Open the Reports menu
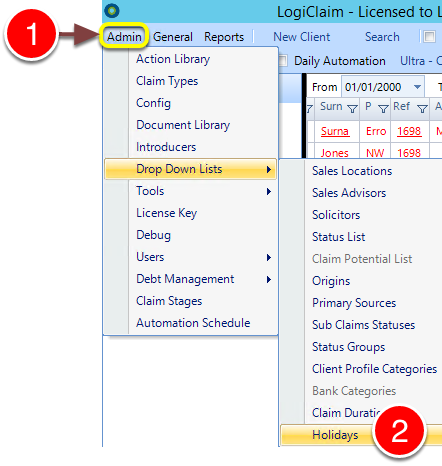 pos(224,37)
